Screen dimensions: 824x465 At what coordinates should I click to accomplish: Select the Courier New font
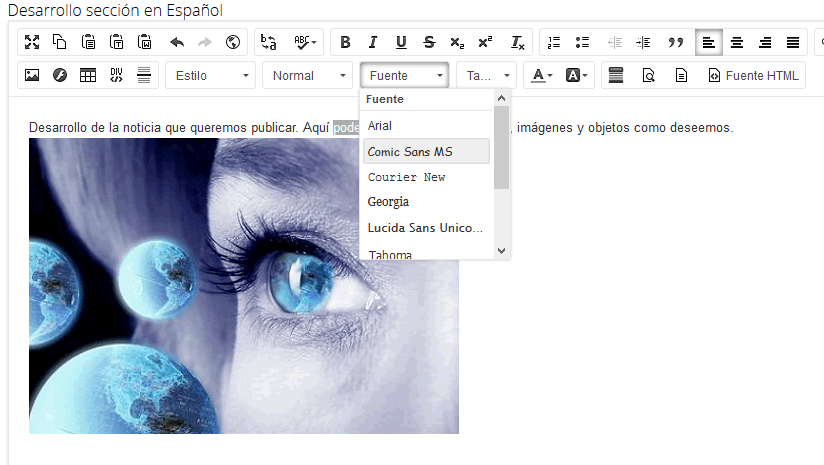click(426, 177)
